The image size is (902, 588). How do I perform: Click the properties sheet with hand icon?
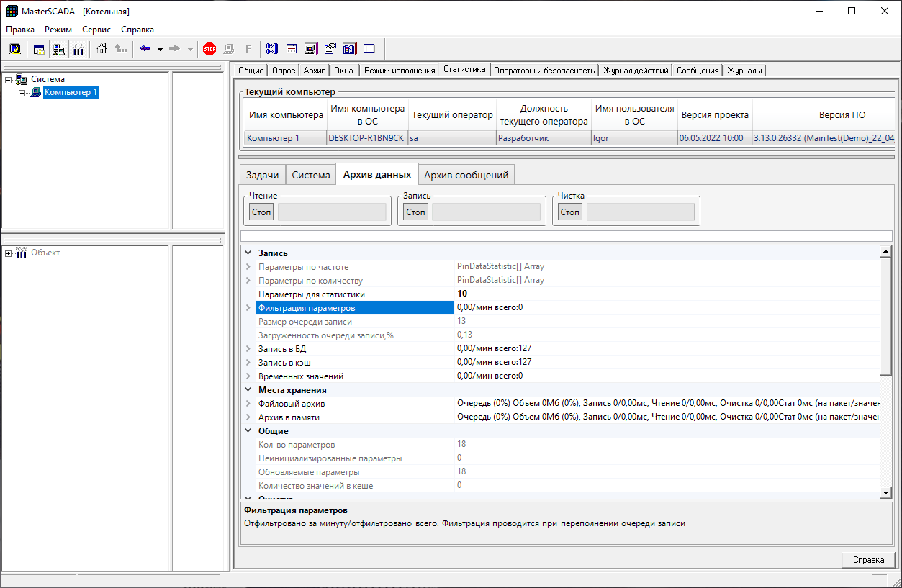[330, 49]
